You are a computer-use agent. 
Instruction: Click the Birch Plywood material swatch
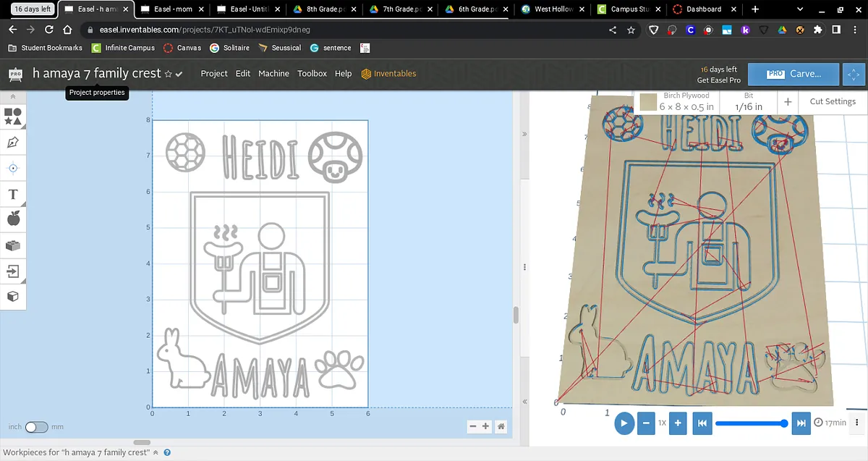(x=648, y=102)
